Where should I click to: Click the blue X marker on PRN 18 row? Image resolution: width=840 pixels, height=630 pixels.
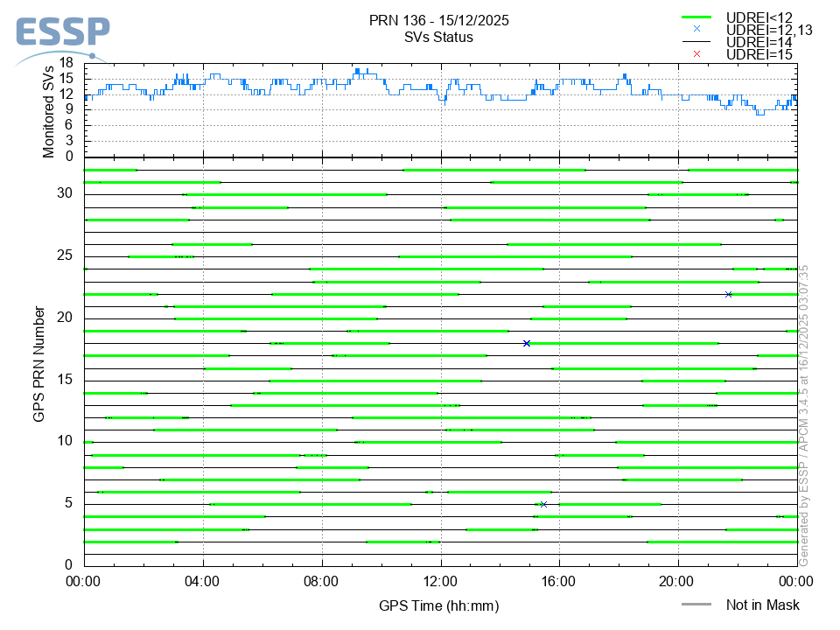(x=527, y=343)
